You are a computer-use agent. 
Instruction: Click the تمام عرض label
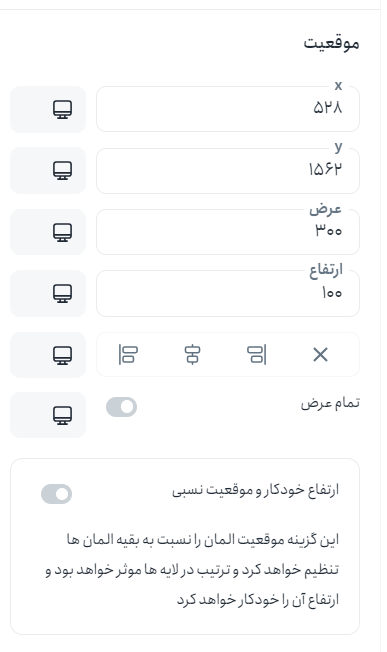coord(330,403)
